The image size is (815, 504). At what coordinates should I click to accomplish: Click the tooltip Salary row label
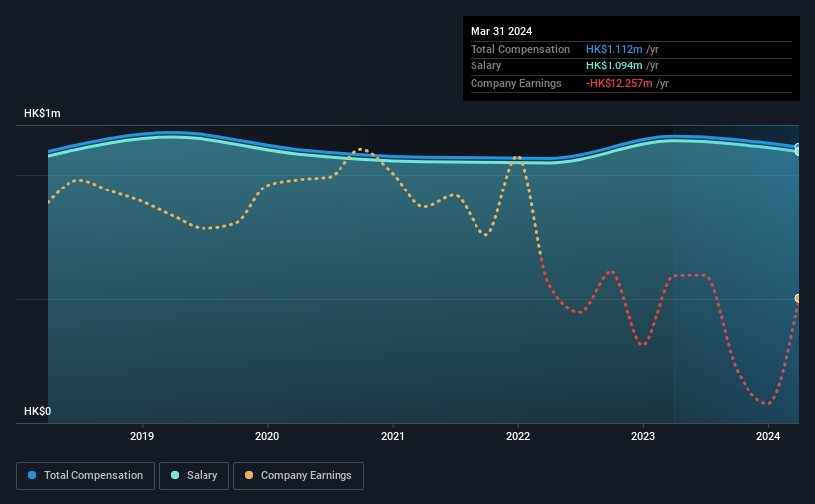[486, 66]
